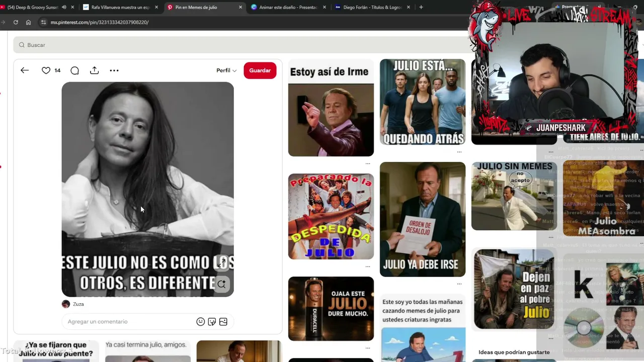This screenshot has height=362, width=644.
Task: Attach an image to the comment
Action: coord(223,322)
